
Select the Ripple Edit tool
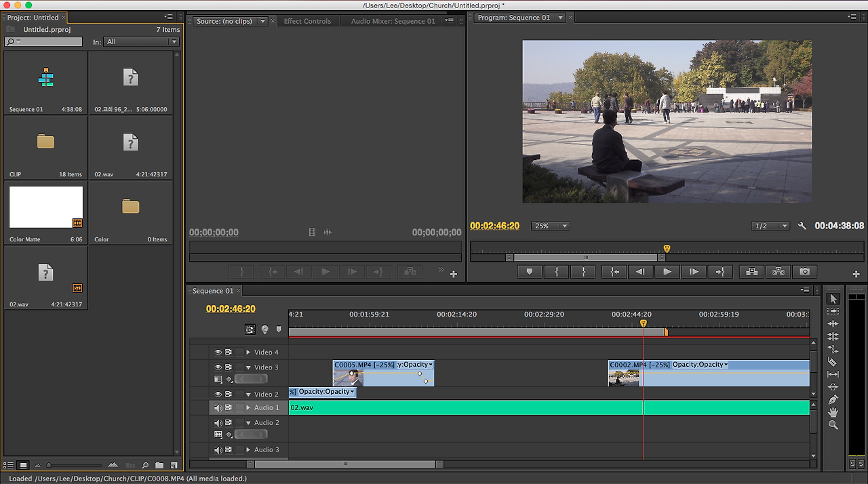(833, 324)
